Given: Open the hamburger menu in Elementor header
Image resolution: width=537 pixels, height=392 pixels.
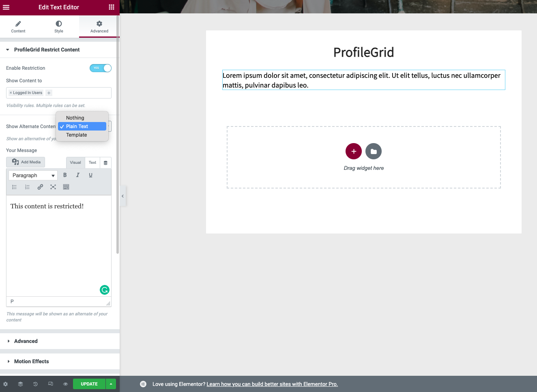Looking at the screenshot, I should (6, 7).
